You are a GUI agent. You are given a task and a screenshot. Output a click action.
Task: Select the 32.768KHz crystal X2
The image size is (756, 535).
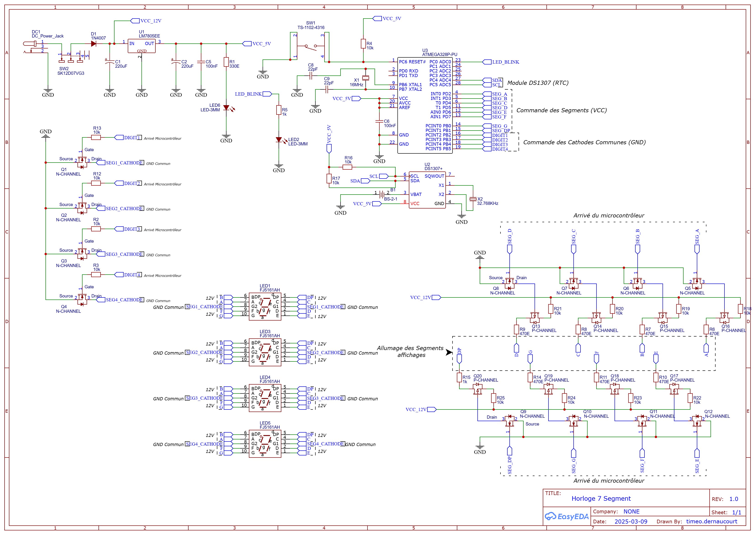[473, 199]
